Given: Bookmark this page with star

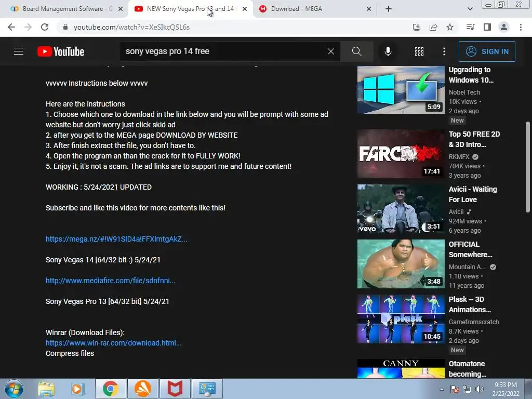Looking at the screenshot, I should click(x=450, y=27).
